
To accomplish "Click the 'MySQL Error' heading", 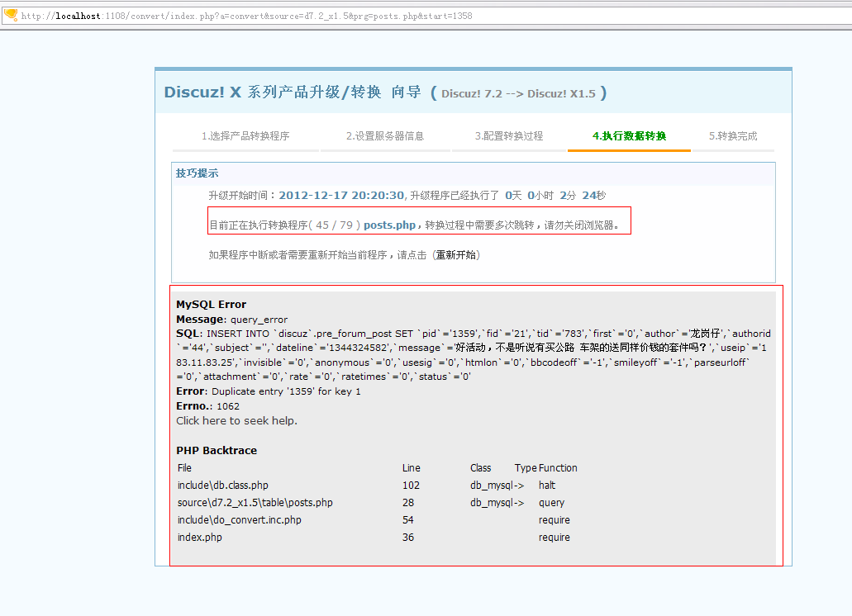I will [x=211, y=305].
